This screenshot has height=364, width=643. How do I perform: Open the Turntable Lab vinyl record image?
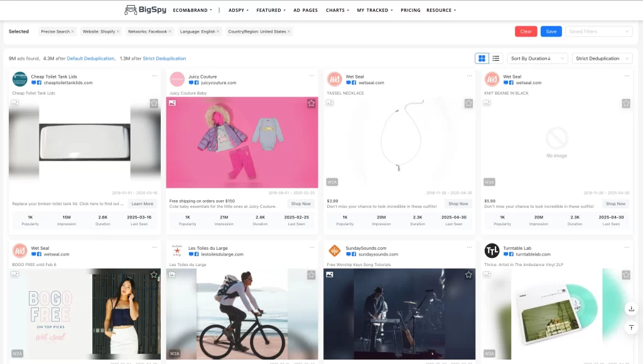click(x=557, y=314)
